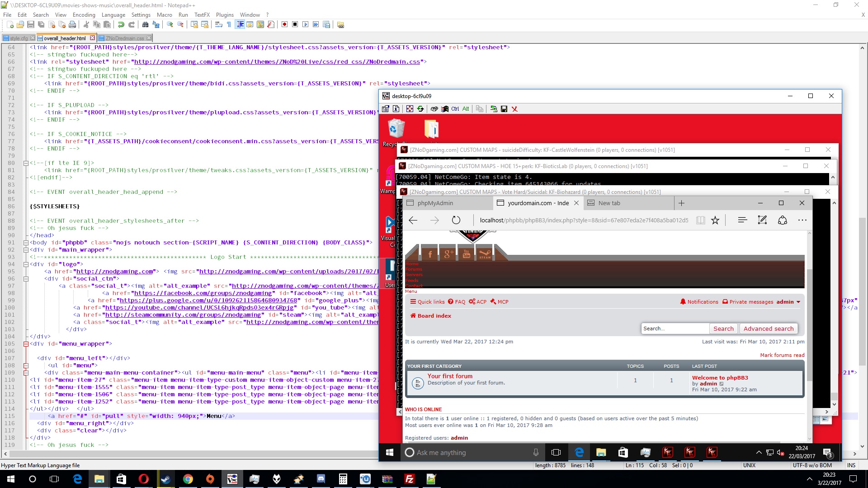The image size is (868, 488).
Task: Open the Plugins menu in Notepad++
Action: click(225, 15)
